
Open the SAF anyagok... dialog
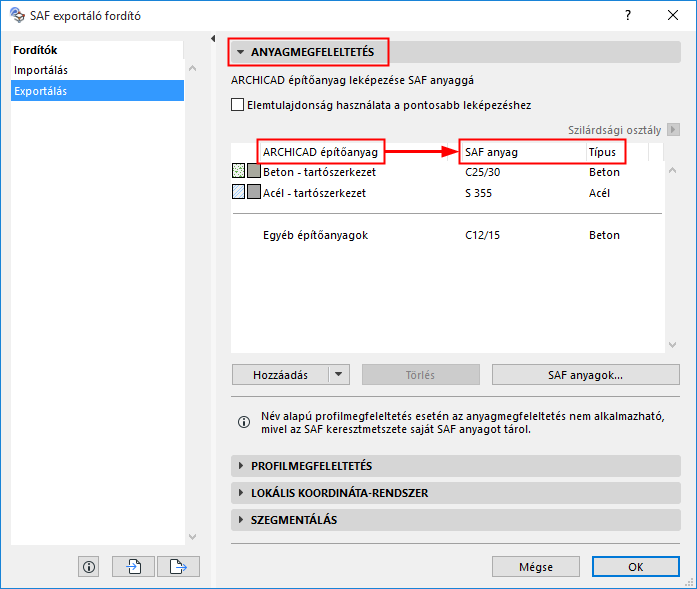tap(585, 375)
